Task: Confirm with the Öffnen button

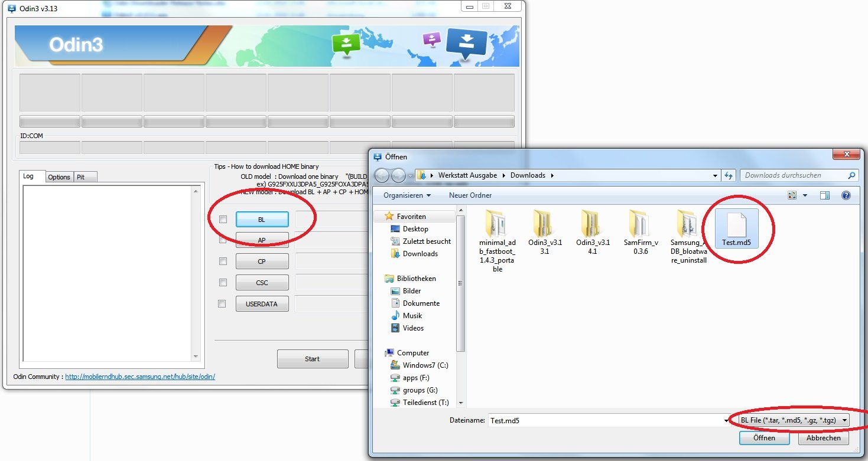Action: [764, 438]
